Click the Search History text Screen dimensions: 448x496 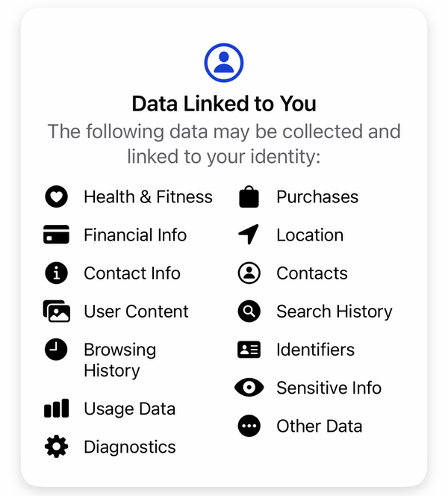click(x=335, y=311)
